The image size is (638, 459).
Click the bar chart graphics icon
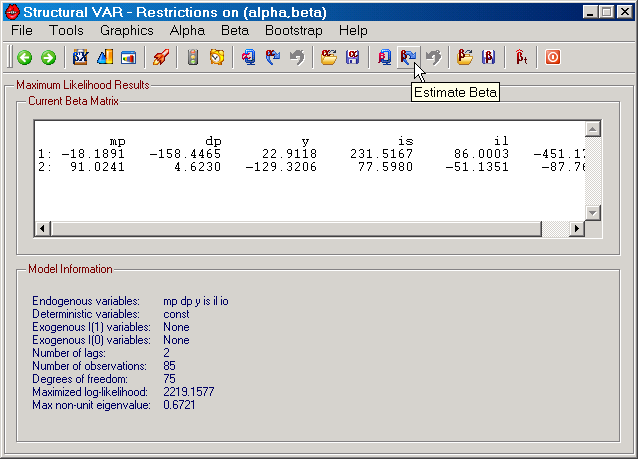pos(105,57)
